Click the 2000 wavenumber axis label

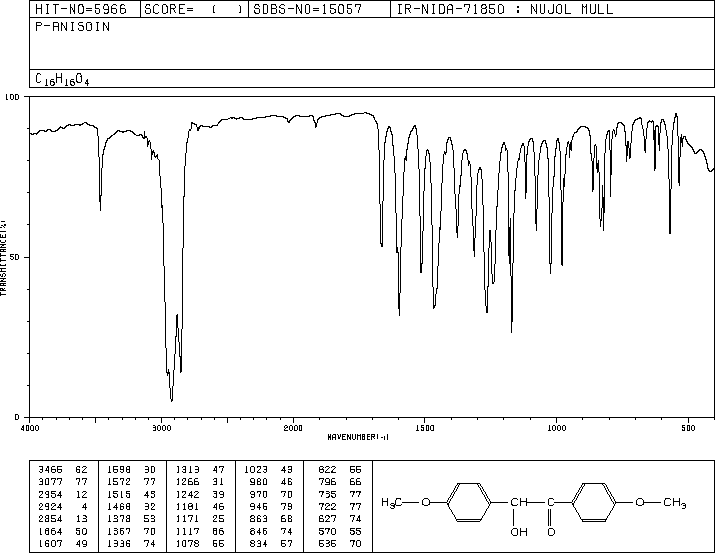tap(293, 428)
